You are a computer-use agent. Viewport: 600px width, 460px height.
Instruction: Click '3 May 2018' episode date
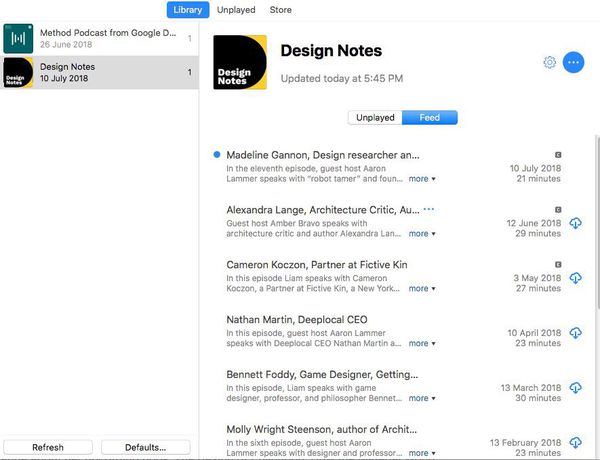click(537, 278)
